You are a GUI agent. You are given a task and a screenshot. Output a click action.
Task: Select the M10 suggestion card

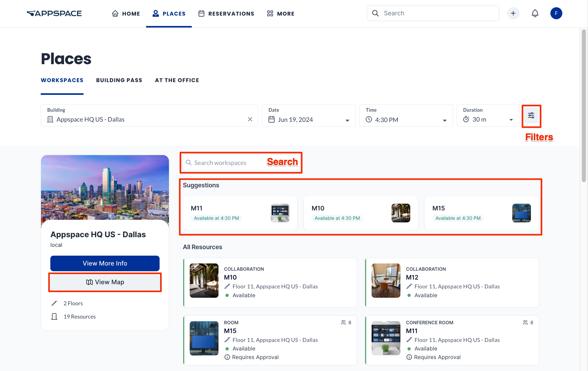(x=361, y=213)
